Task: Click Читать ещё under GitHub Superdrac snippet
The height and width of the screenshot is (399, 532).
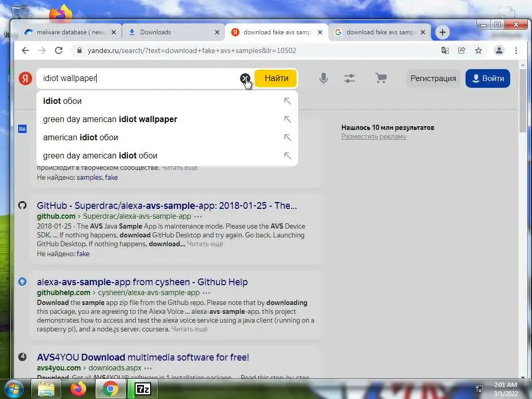Action: [205, 244]
